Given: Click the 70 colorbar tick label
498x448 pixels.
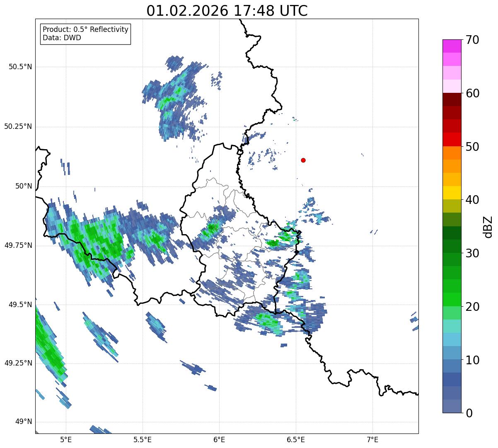Looking at the screenshot, I should click(x=472, y=40).
